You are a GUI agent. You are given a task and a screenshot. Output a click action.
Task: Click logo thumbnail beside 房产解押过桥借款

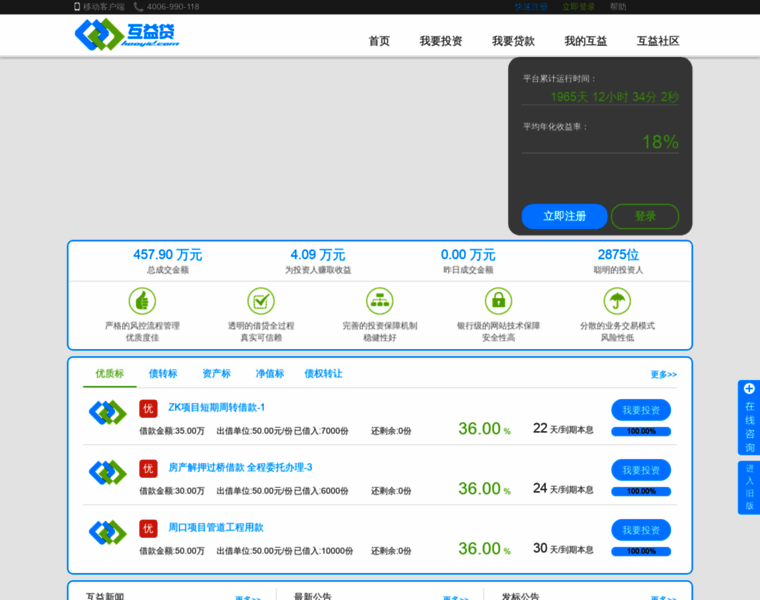pyautogui.click(x=108, y=472)
